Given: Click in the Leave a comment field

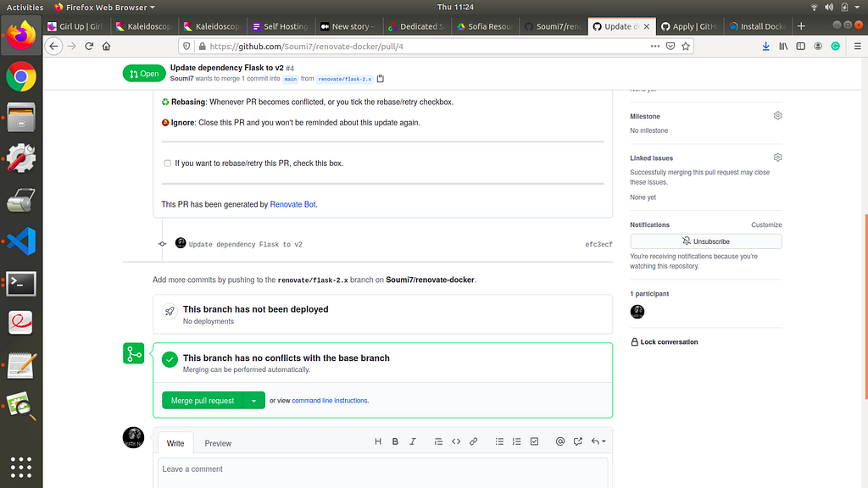Looking at the screenshot, I should [x=382, y=473].
